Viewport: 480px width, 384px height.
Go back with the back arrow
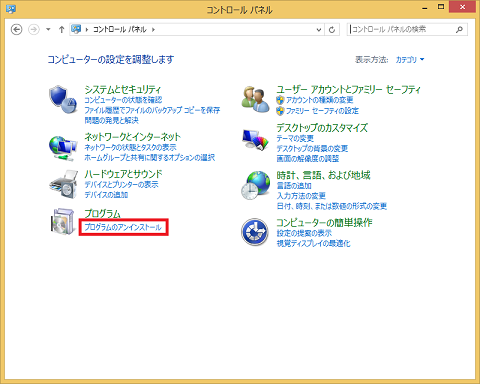click(x=16, y=30)
